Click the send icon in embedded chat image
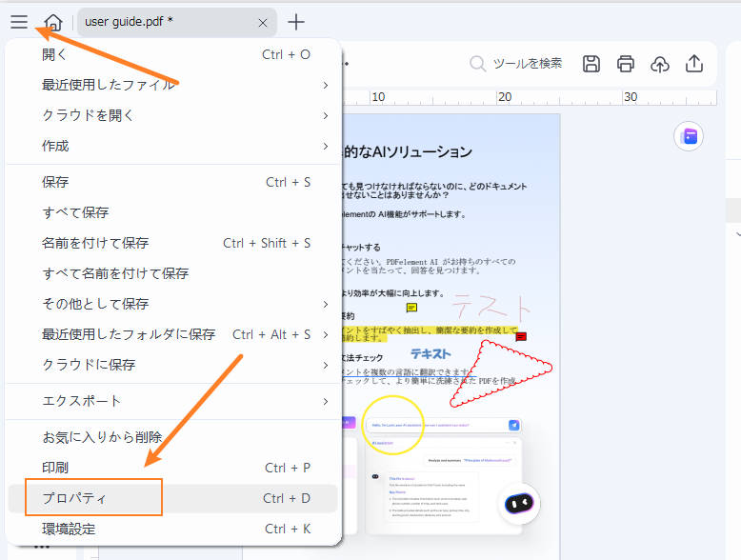 coord(513,425)
